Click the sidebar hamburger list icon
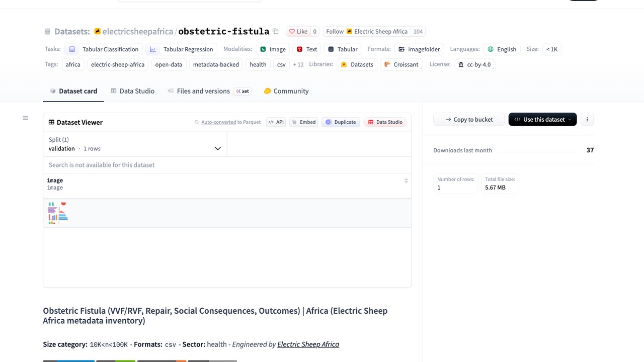The image size is (644, 362). 26,118
